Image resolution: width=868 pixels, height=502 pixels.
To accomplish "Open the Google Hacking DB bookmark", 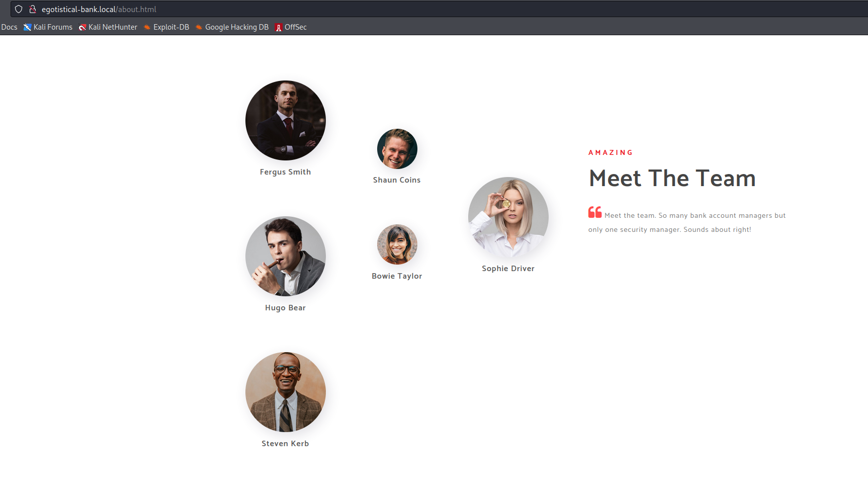I will pos(232,27).
